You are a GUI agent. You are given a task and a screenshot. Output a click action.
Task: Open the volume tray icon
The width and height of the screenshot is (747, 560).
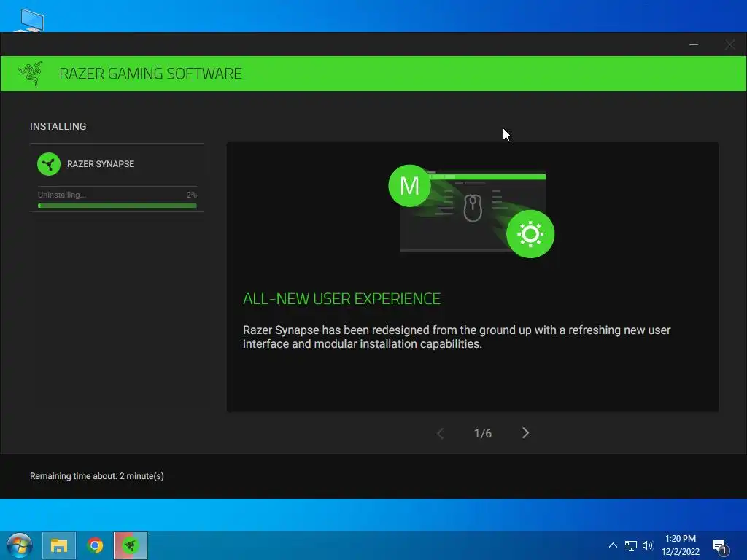tap(648, 545)
